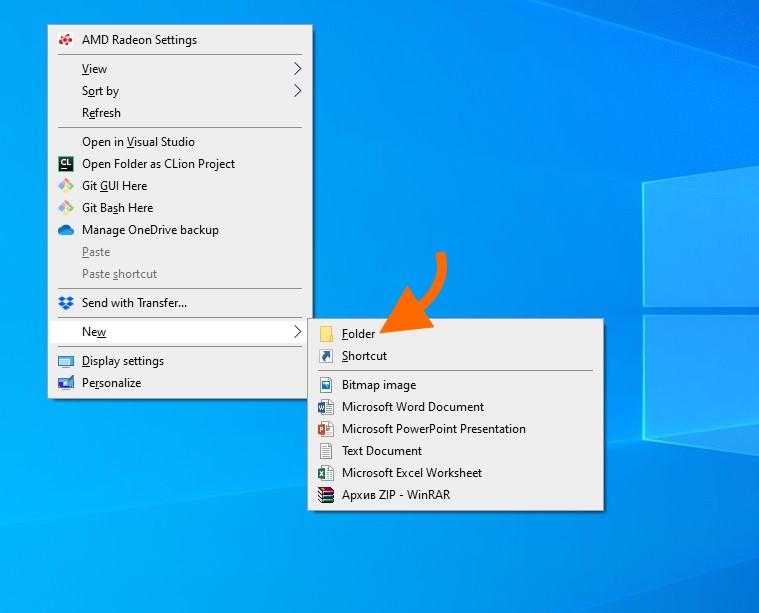Click the greyed Paste entry
This screenshot has height=613, width=759.
point(180,252)
